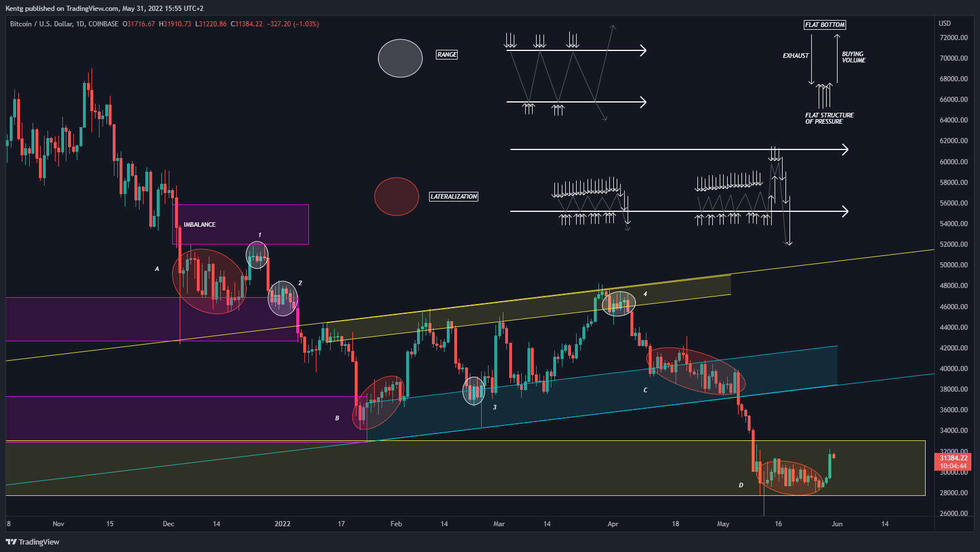Click the published-by header text line
The width and height of the screenshot is (980, 552).
point(104,9)
